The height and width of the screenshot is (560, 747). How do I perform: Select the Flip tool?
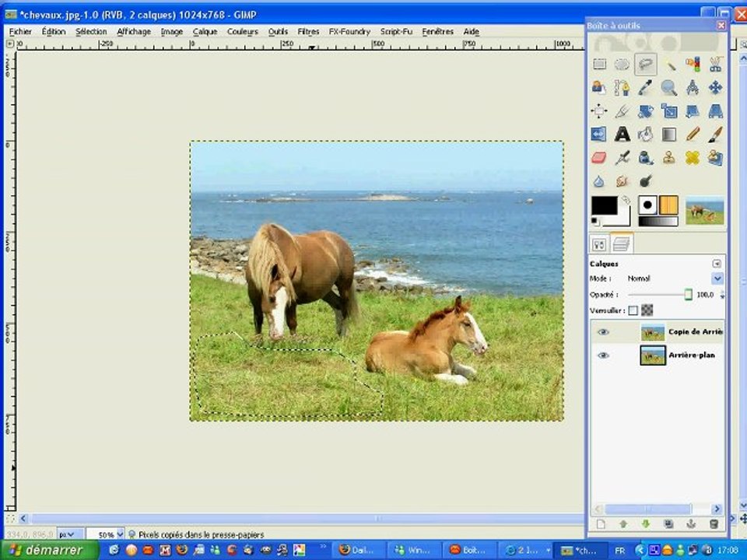tap(599, 135)
